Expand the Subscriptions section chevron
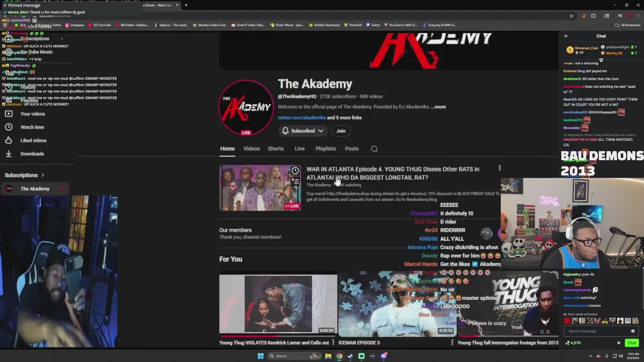Image resolution: width=644 pixels, height=362 pixels. 43,175
